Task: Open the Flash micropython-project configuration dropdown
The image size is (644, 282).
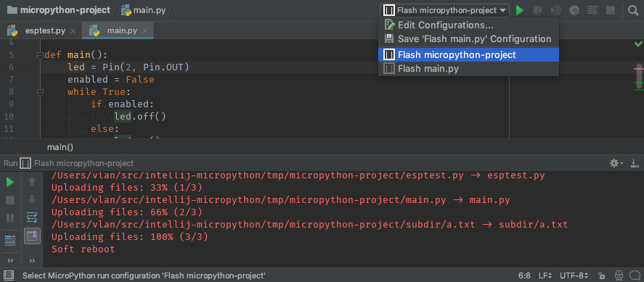Action: pyautogui.click(x=444, y=10)
